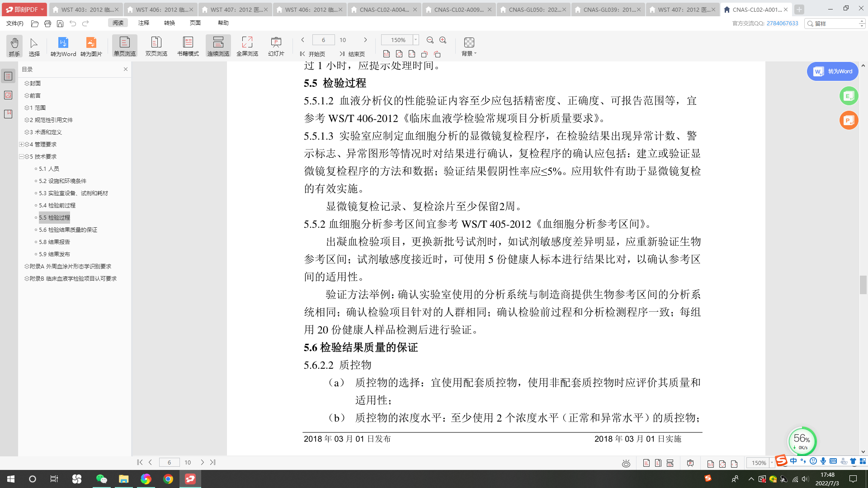868x488 pixels.
Task: Expand the '4 管理要求' outline node
Action: [x=21, y=144]
